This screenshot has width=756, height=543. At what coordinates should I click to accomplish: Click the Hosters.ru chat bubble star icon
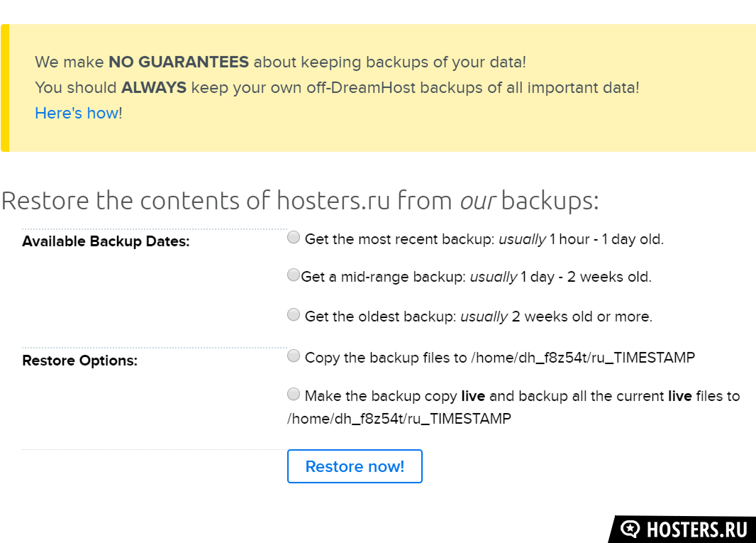[x=630, y=529]
